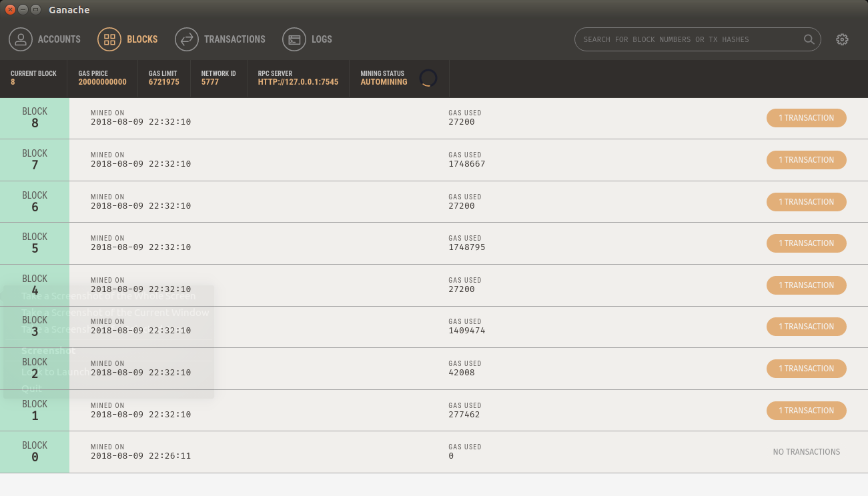Viewport: 868px width, 496px height.
Task: Click the gas price value 20000000000
Action: (x=102, y=82)
